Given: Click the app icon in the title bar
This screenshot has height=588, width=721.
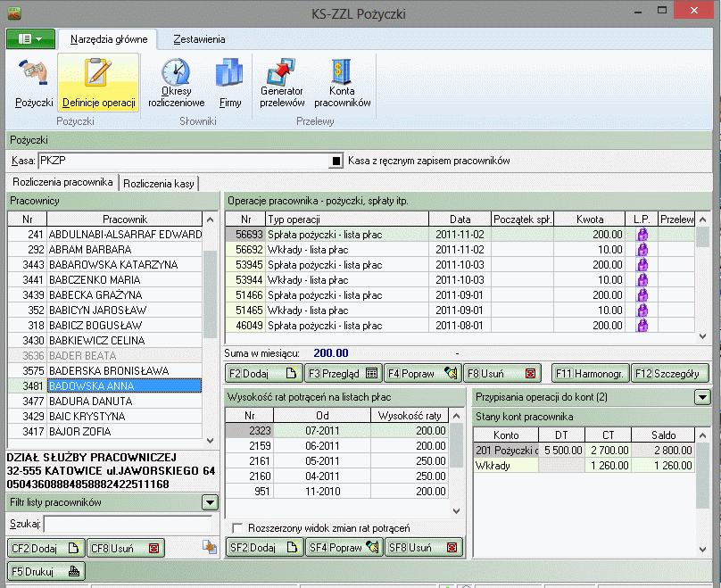Looking at the screenshot, I should 14,12.
